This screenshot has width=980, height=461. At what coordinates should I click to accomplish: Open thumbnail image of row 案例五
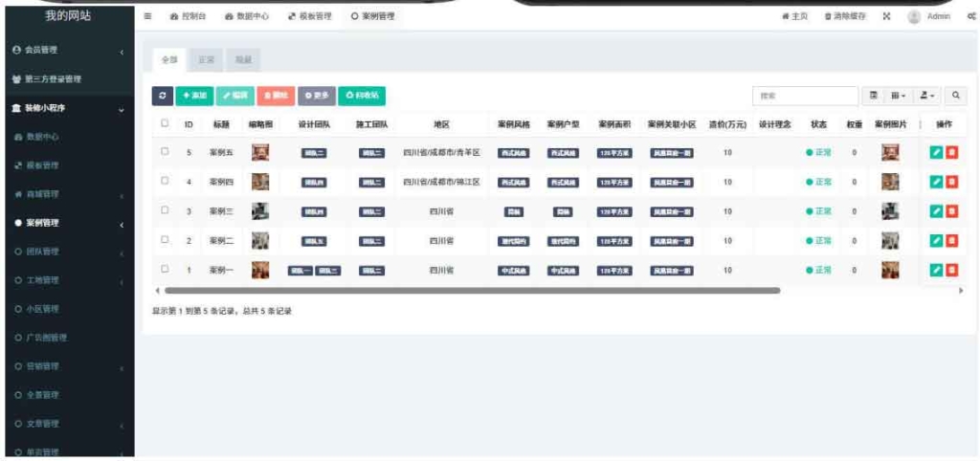click(260, 152)
